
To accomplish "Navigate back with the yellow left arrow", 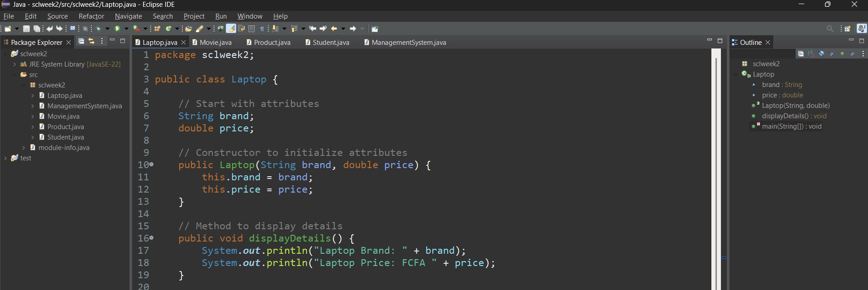I will pyautogui.click(x=334, y=29).
